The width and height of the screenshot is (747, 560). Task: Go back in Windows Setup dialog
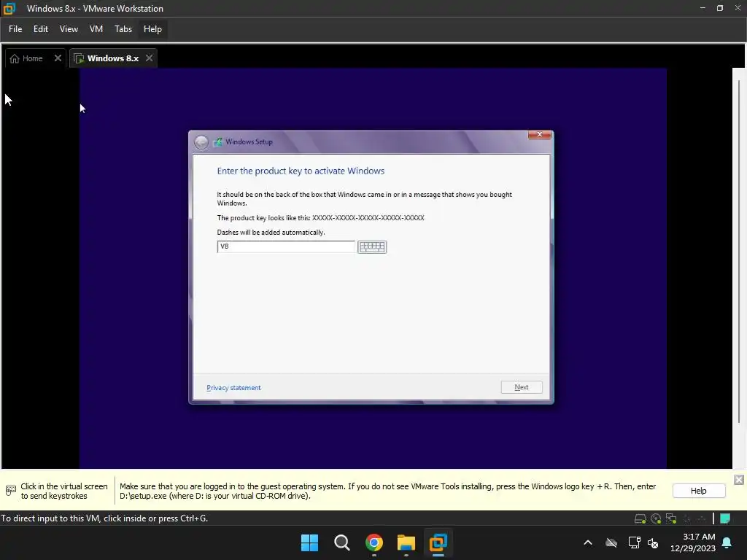201,142
